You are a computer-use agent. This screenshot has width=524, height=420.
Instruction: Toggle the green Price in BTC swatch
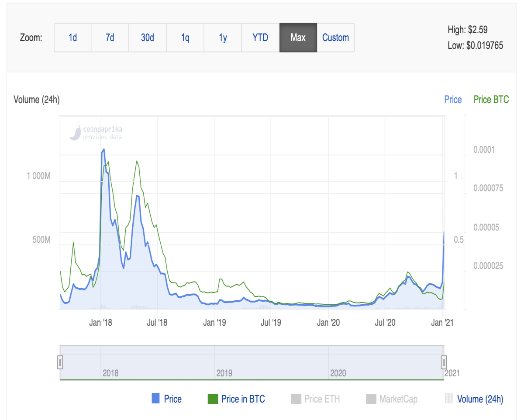212,399
